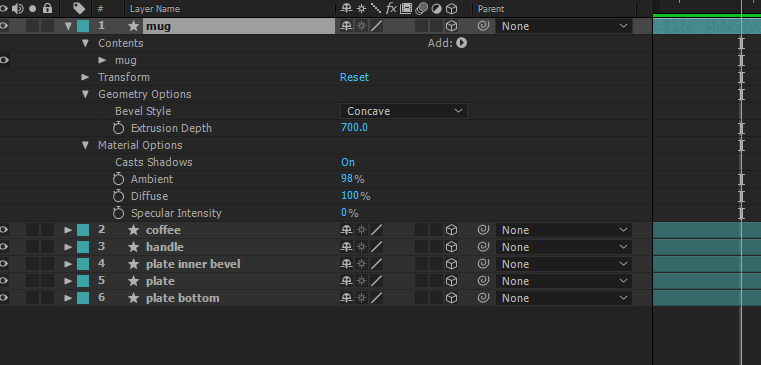Screen dimensions: 761x365
Task: Open Parent dropdown for plate bottom layer
Action: tap(563, 298)
